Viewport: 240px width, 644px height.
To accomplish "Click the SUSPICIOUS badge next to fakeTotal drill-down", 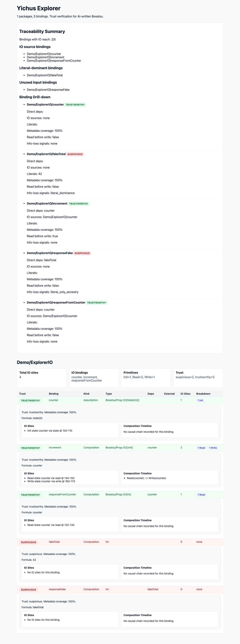I will click(x=75, y=154).
